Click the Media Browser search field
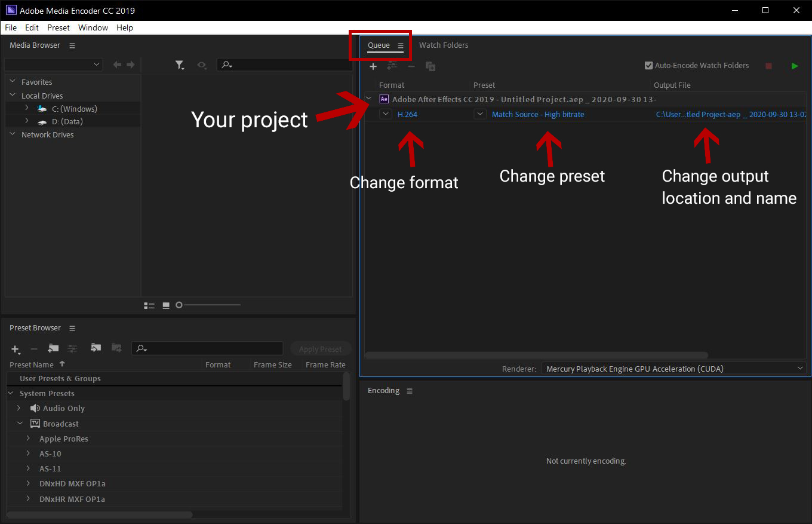Viewport: 812px width, 524px height. click(284, 65)
